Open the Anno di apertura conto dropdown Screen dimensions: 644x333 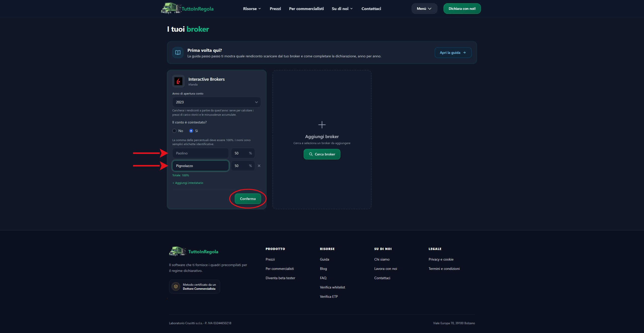[x=216, y=102]
